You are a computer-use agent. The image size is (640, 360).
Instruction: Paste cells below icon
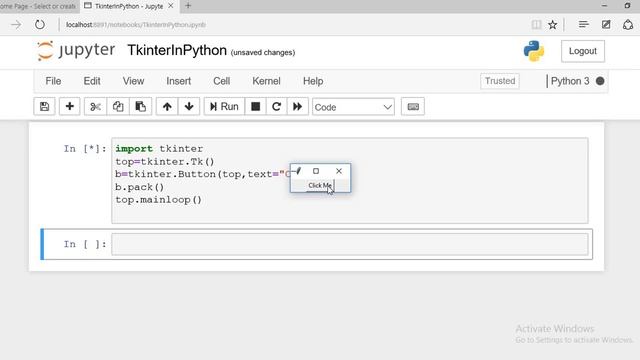141,107
